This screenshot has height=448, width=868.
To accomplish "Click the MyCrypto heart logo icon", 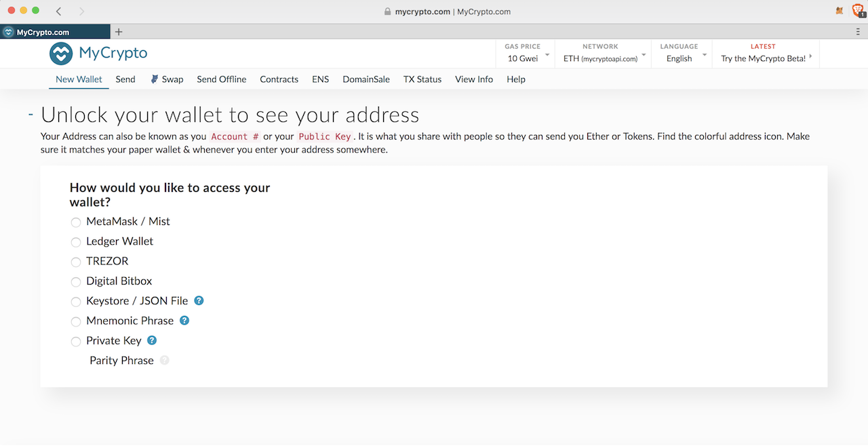I will click(x=61, y=54).
